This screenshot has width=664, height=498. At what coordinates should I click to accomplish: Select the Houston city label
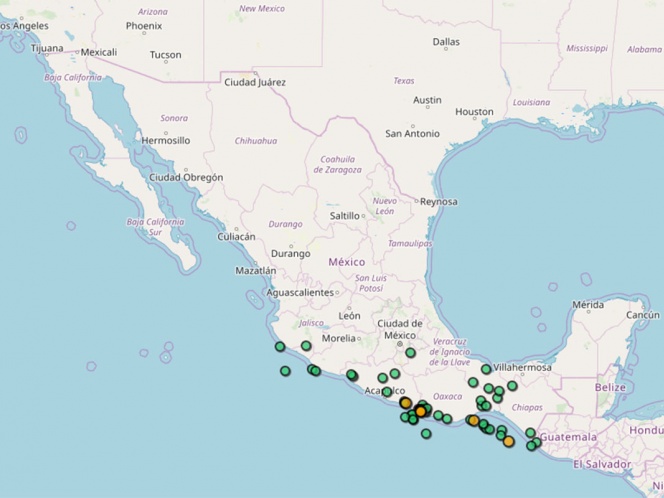pos(474,112)
